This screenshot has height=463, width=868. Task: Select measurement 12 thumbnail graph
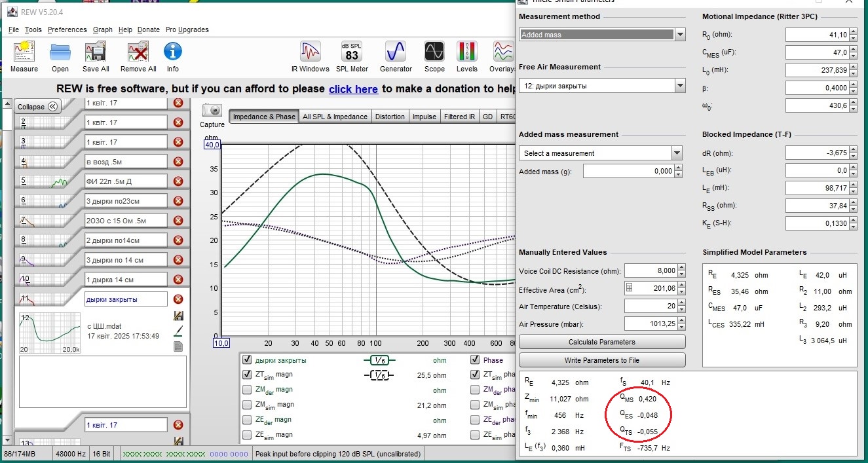50,333
